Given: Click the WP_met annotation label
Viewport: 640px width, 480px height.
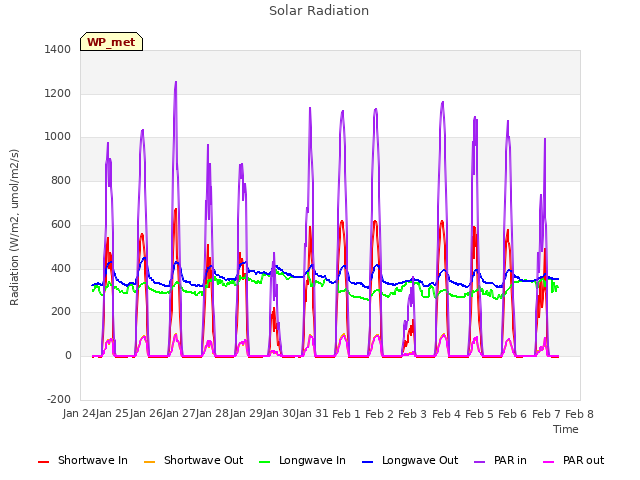Looking at the screenshot, I should pyautogui.click(x=111, y=42).
